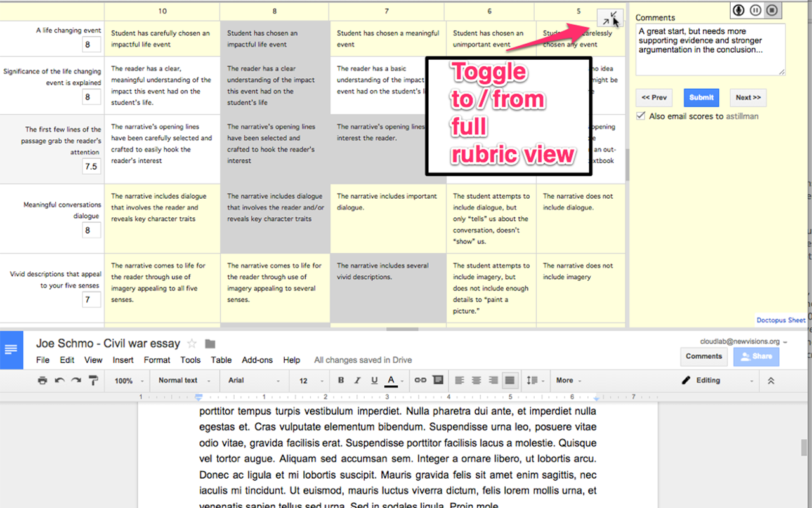The width and height of the screenshot is (812, 508).
Task: Open account menu for cloudlab@newvisions.org
Action: point(743,341)
